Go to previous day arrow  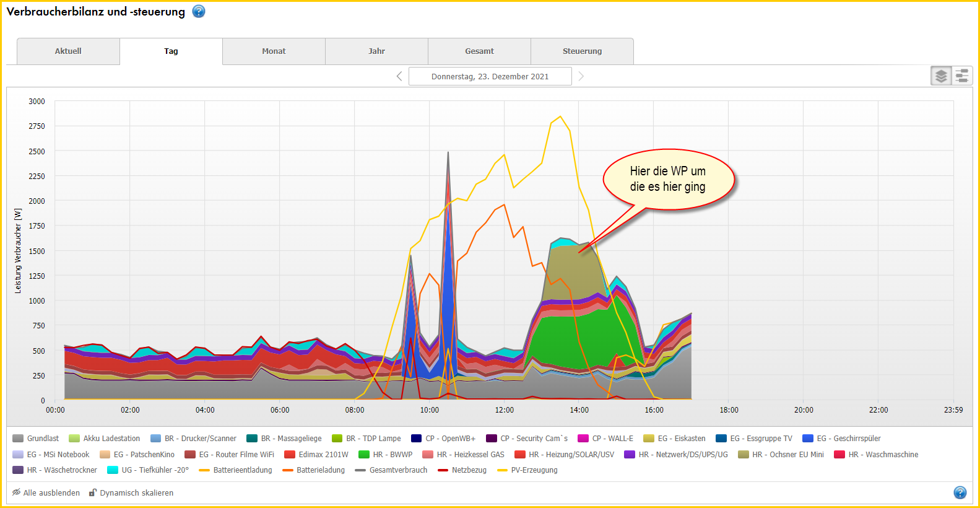coord(399,76)
